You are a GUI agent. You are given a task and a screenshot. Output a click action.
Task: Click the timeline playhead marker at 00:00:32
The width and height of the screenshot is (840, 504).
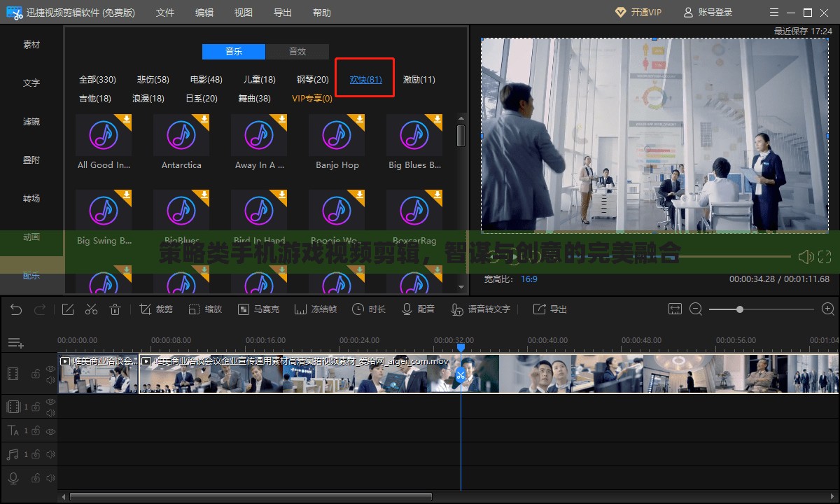(x=461, y=347)
